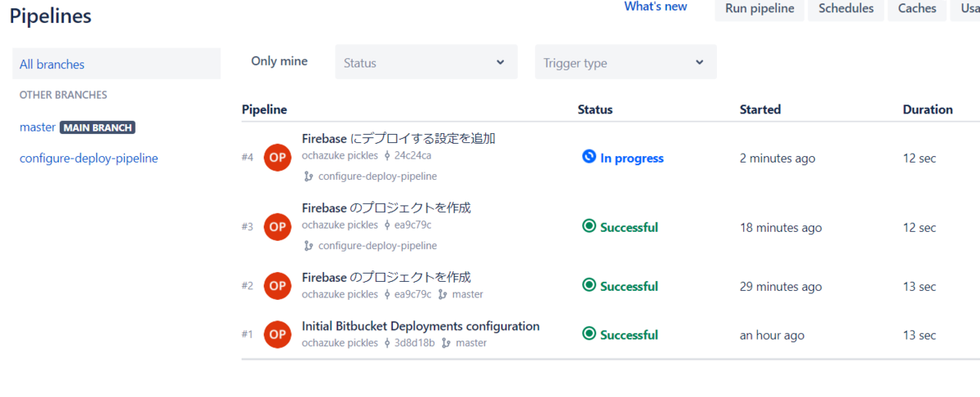Screen dimensions: 980x397
Task: Click the Status column header
Action: pos(595,109)
